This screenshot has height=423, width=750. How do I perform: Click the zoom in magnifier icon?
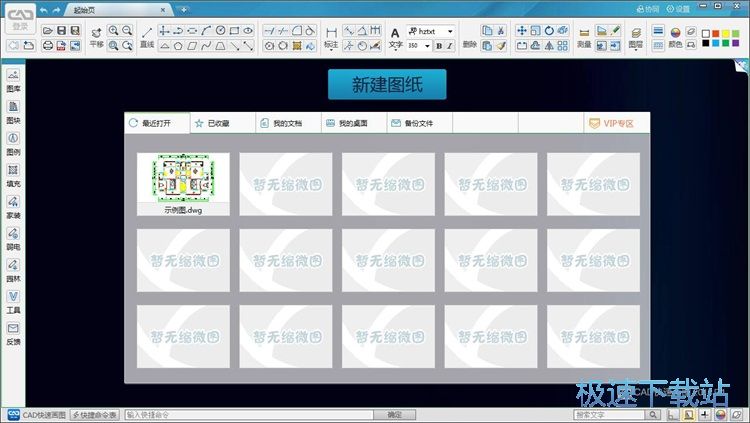pos(113,31)
